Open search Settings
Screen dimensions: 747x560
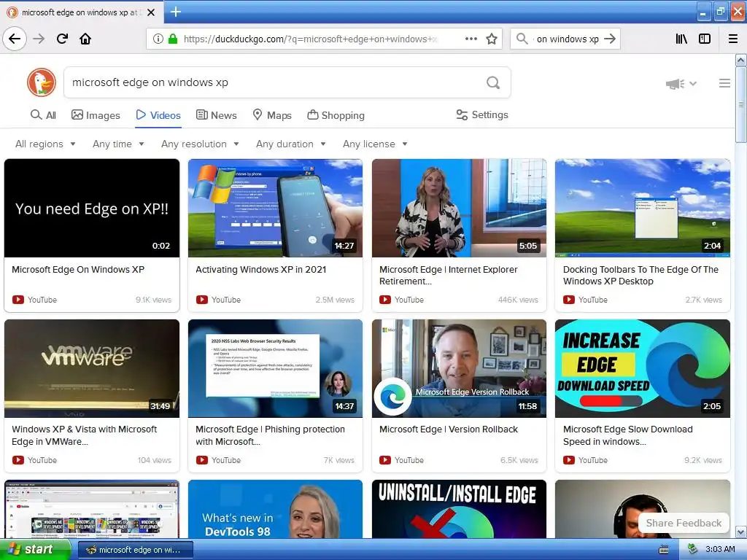482,114
